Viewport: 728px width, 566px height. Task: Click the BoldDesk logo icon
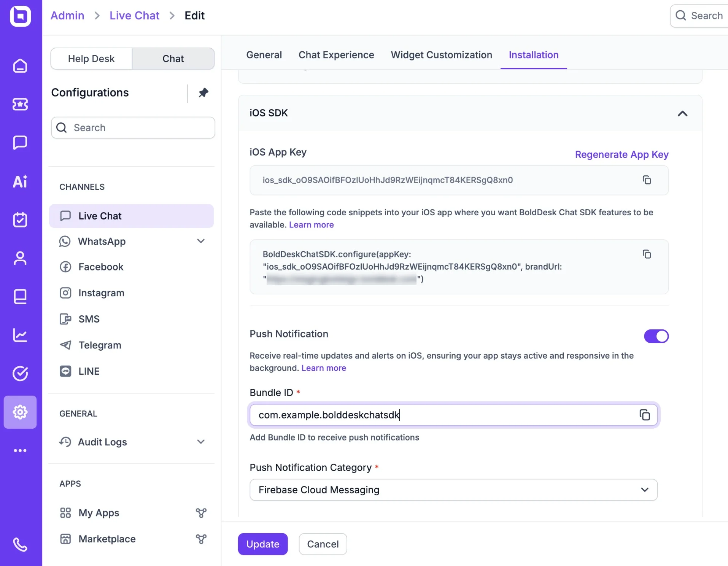pyautogui.click(x=20, y=16)
